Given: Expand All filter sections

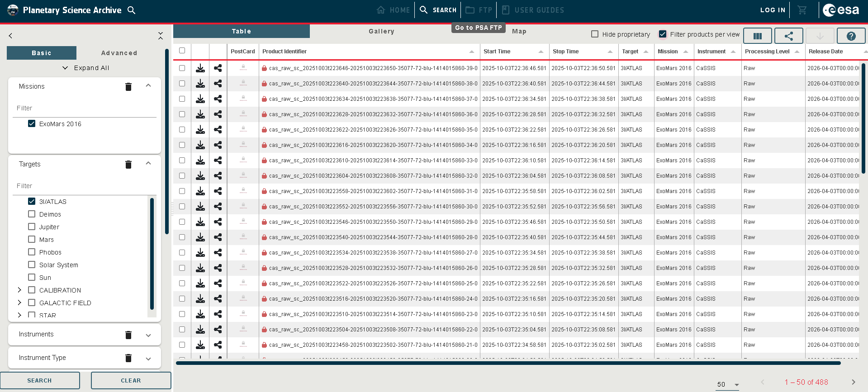Looking at the screenshot, I should [x=85, y=68].
